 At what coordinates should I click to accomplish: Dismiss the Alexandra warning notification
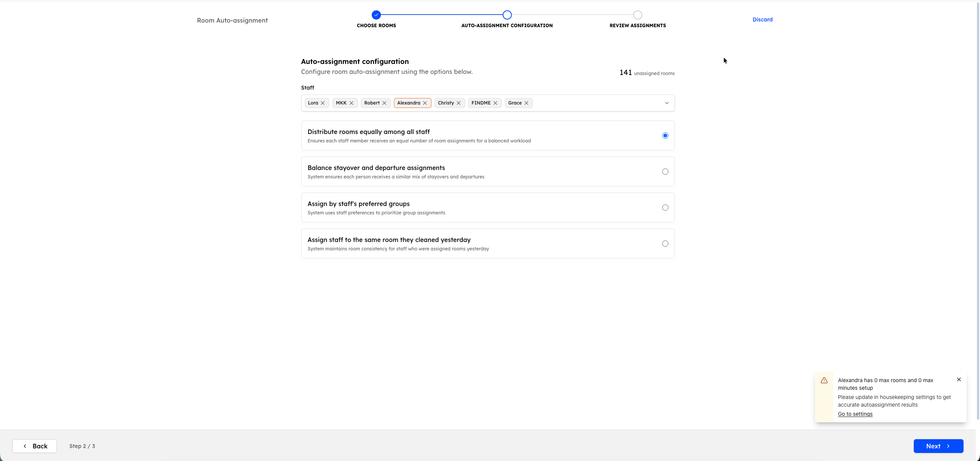point(959,379)
